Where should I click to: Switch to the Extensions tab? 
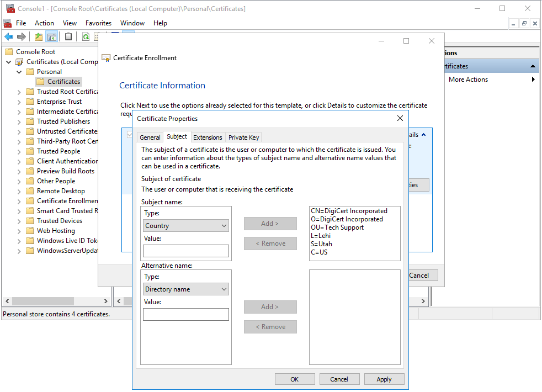(208, 137)
